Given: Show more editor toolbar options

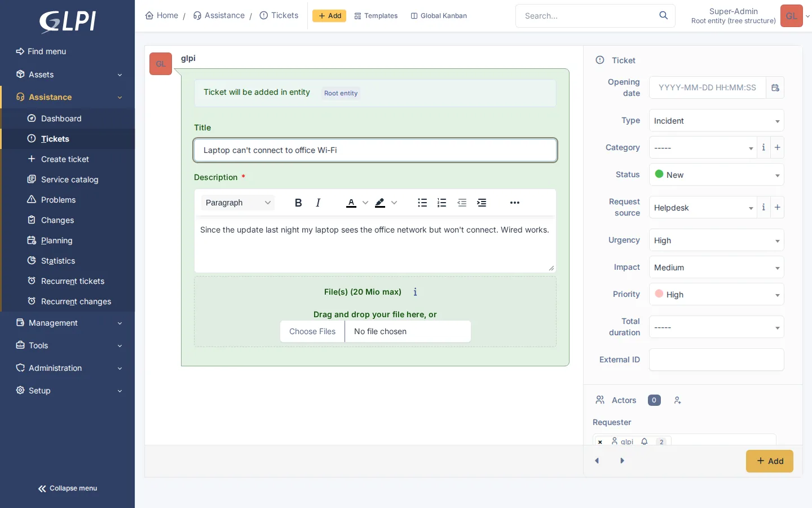Looking at the screenshot, I should (x=515, y=203).
